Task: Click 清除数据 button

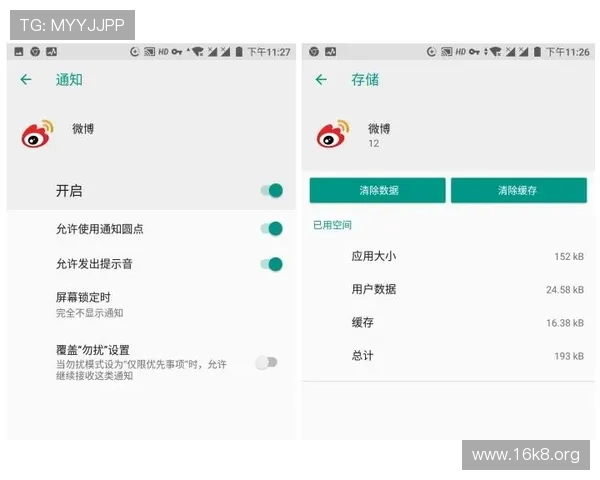Action: pyautogui.click(x=377, y=190)
